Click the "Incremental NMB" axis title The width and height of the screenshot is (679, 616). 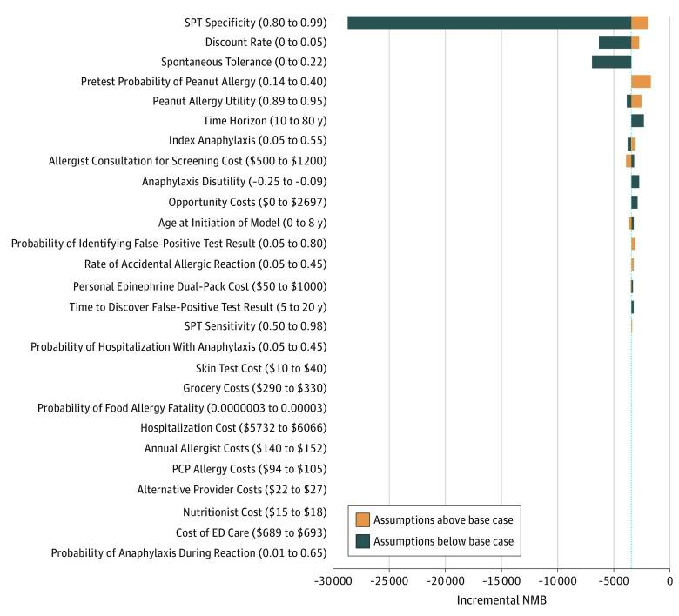[501, 600]
